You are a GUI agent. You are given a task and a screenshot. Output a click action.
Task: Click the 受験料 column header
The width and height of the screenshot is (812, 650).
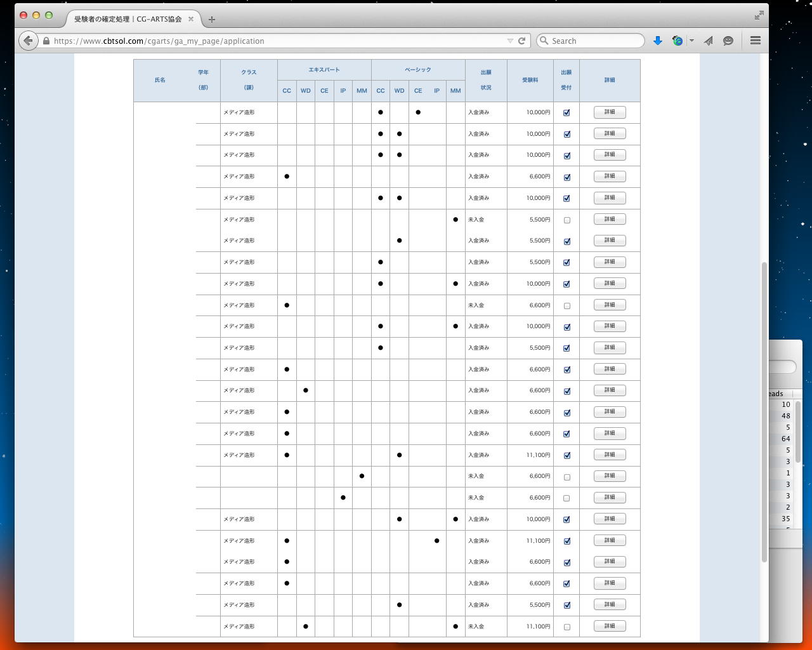click(530, 80)
